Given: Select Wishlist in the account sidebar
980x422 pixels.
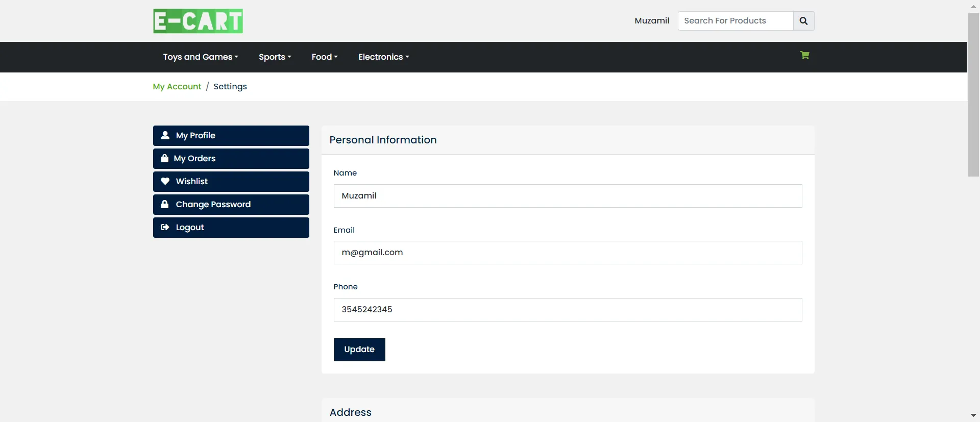Looking at the screenshot, I should 231,181.
